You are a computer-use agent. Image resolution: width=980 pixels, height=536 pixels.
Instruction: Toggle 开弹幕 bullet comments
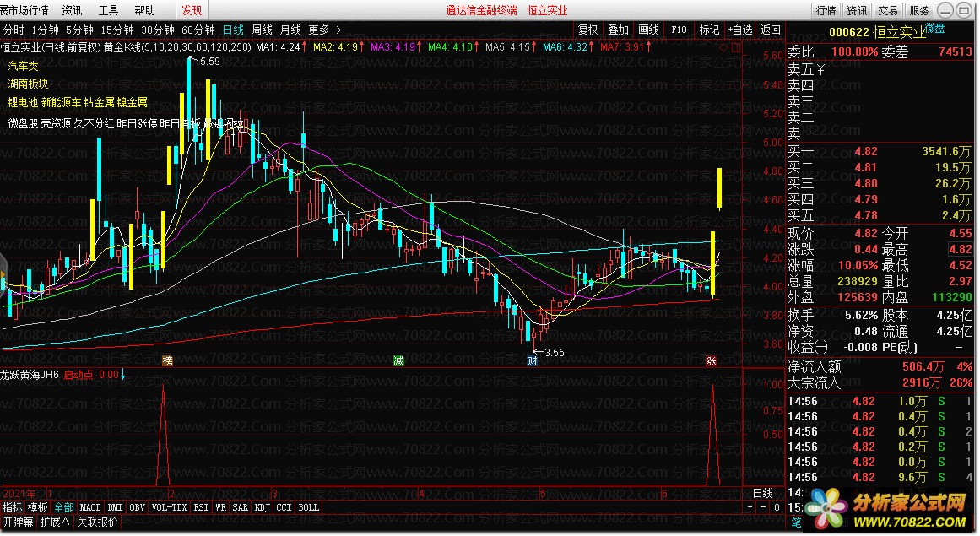tap(18, 522)
